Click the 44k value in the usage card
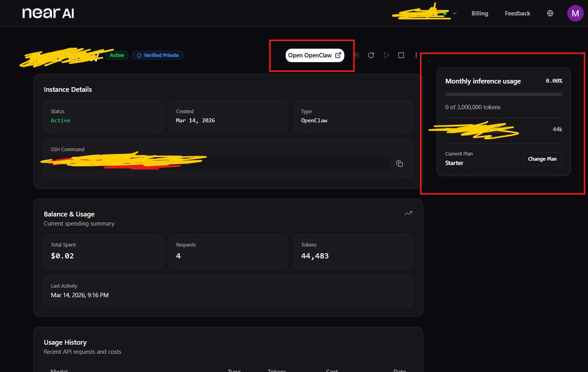Viewport: 588px width, 372px height. [557, 129]
